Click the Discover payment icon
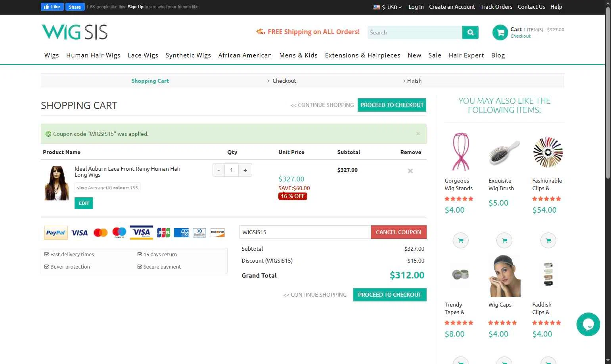 click(217, 233)
